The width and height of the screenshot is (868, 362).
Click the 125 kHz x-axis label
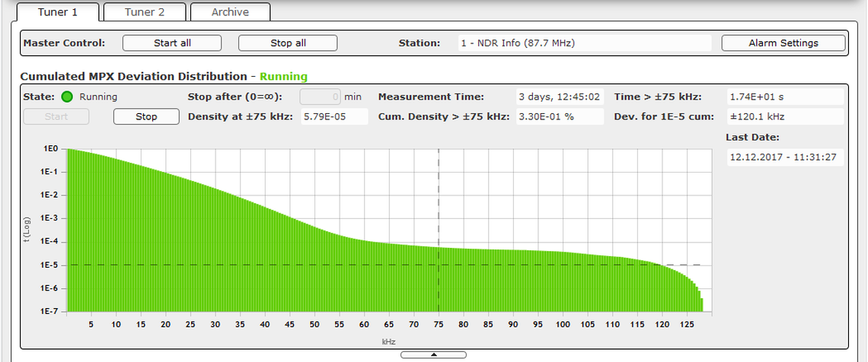click(x=687, y=325)
